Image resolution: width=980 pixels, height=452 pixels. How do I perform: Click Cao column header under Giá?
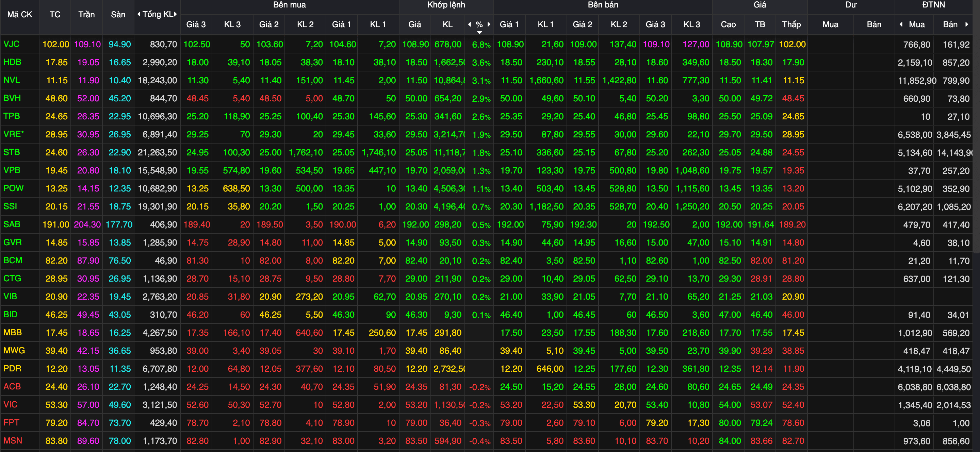click(x=728, y=24)
